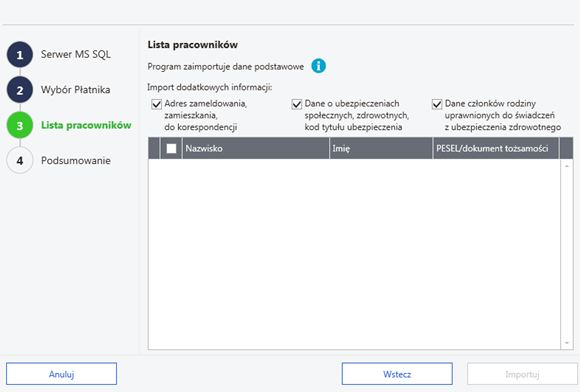The image size is (580, 392).
Task: Select step 1 circle icon for Serwer MS SQL
Action: pyautogui.click(x=20, y=55)
